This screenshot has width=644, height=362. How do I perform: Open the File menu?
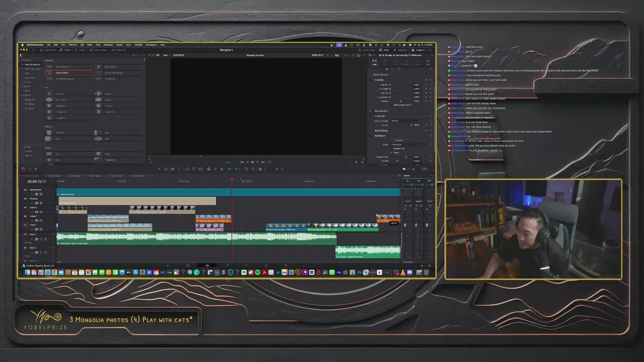(48, 45)
